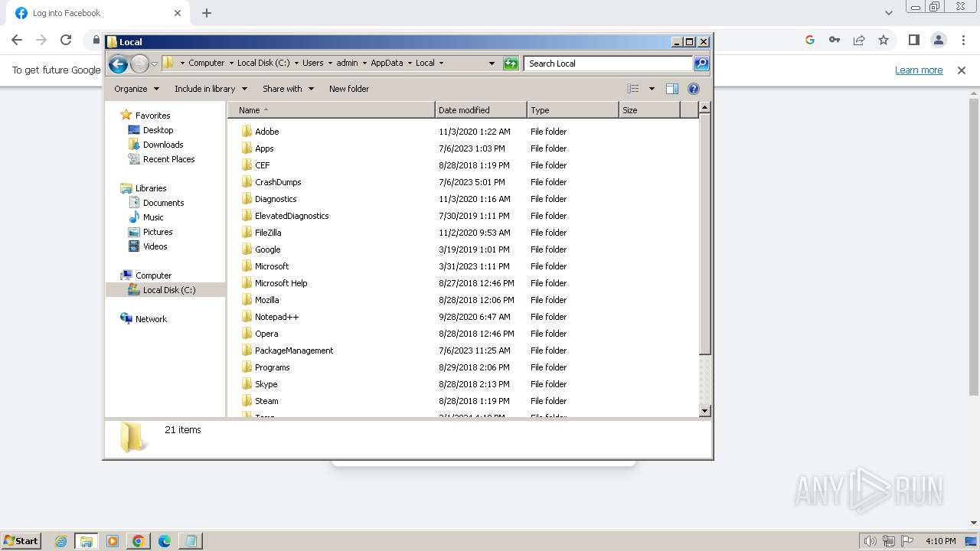This screenshot has width=980, height=551.
Task: Open a new Chrome tab
Action: coord(207,13)
